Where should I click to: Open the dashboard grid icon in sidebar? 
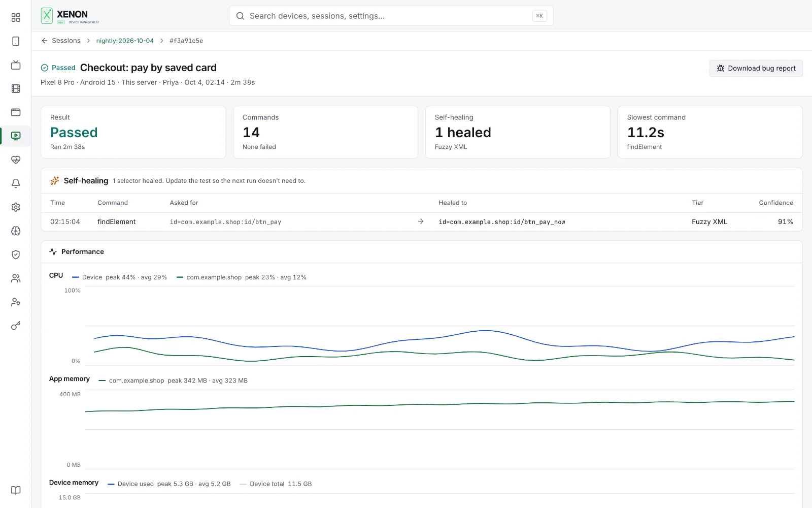pos(16,18)
